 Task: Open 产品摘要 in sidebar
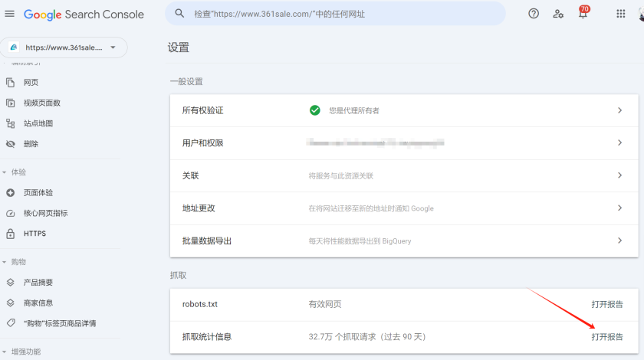pyautogui.click(x=38, y=283)
